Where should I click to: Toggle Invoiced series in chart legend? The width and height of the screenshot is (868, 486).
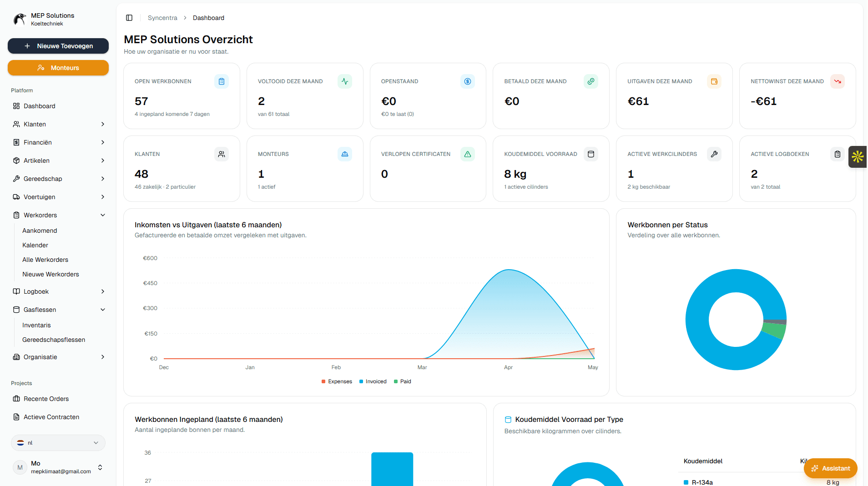click(x=373, y=381)
